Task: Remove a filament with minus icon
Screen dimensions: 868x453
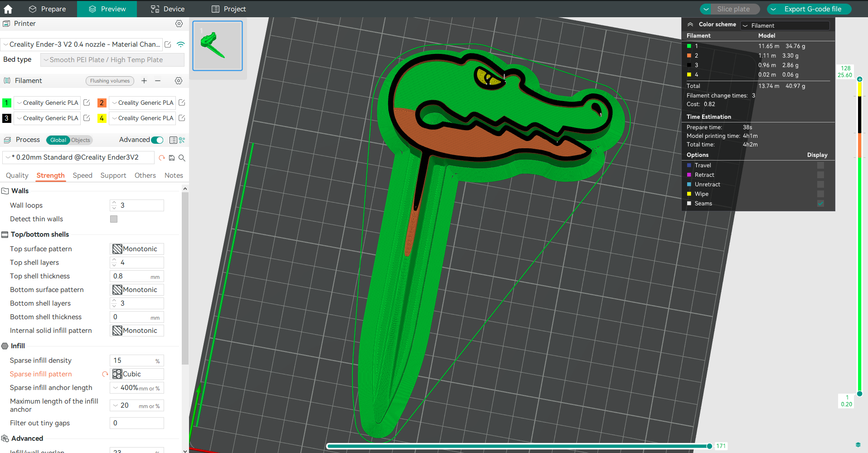Action: 158,81
